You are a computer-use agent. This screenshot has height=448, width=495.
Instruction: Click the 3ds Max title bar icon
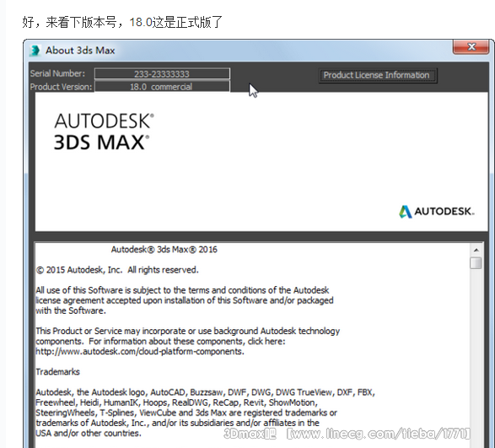[x=35, y=51]
